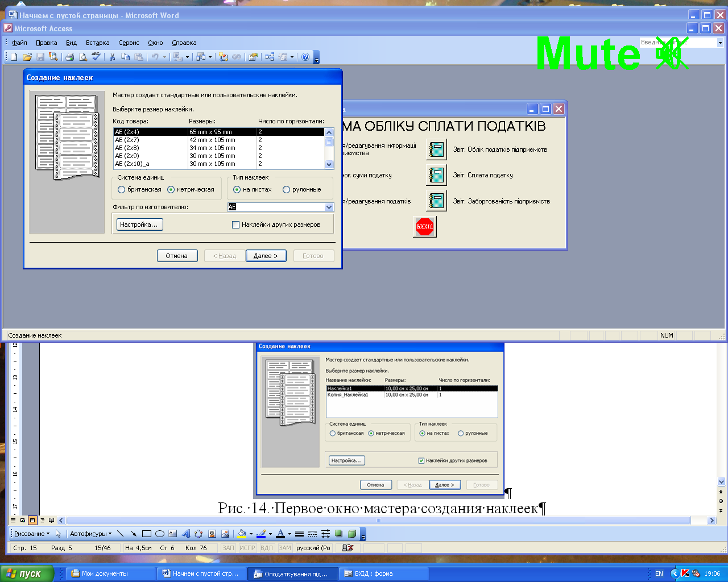Image resolution: width=728 pixels, height=582 pixels.
Task: Open Line Color dropdown arrow
Action: tap(270, 534)
